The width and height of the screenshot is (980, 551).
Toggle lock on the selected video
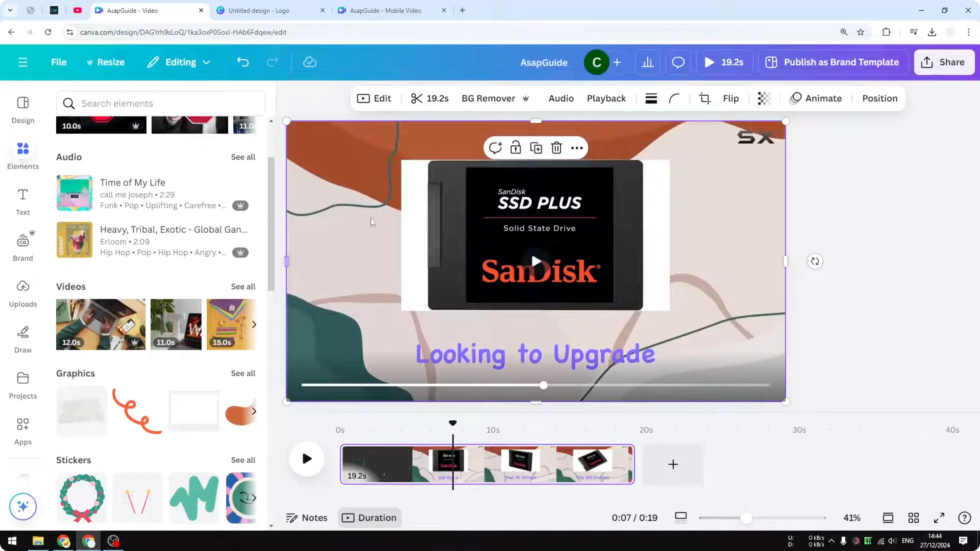click(x=515, y=148)
